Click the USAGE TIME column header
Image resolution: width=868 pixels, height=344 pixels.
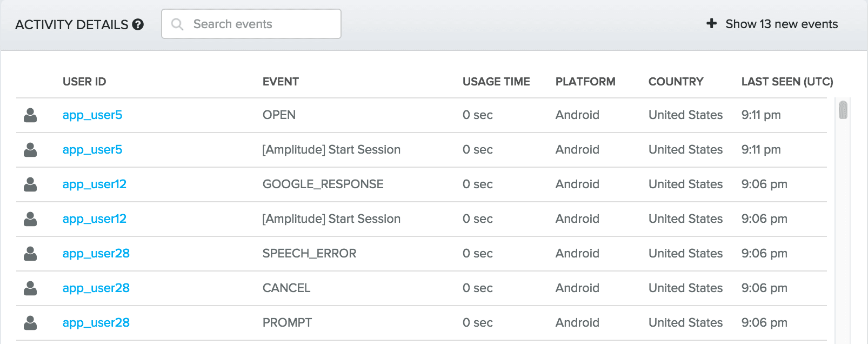tap(496, 82)
